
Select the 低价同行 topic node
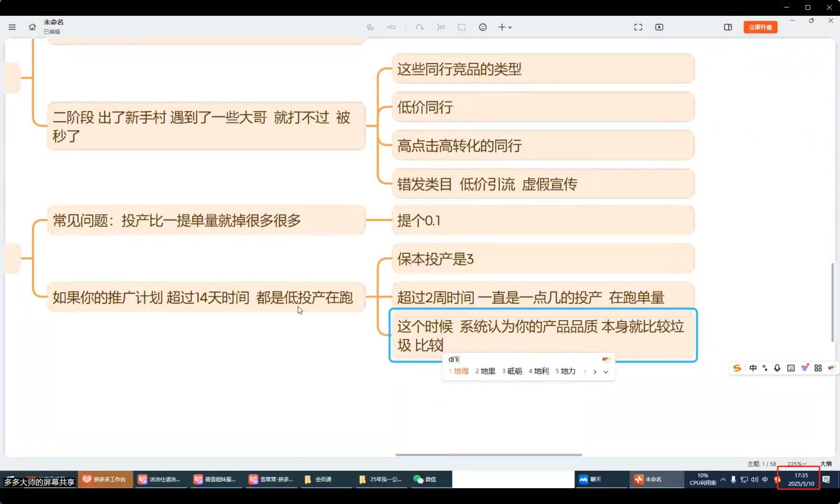[x=542, y=107]
